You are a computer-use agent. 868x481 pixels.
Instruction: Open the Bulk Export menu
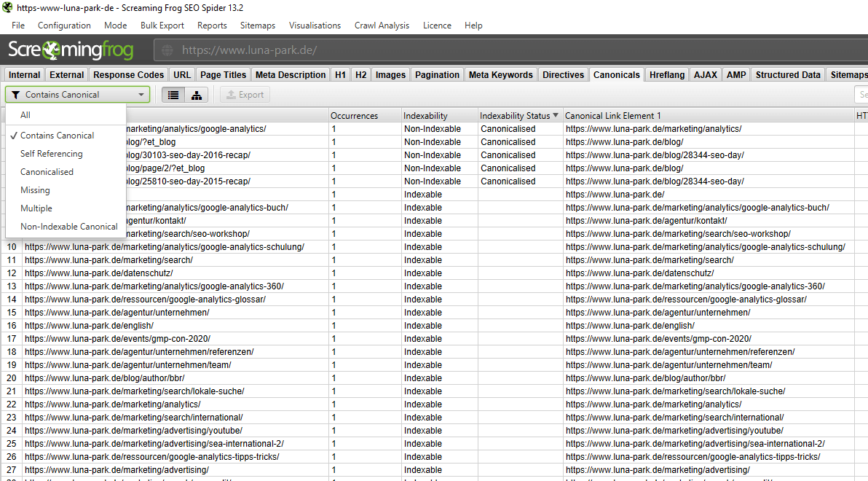(162, 26)
